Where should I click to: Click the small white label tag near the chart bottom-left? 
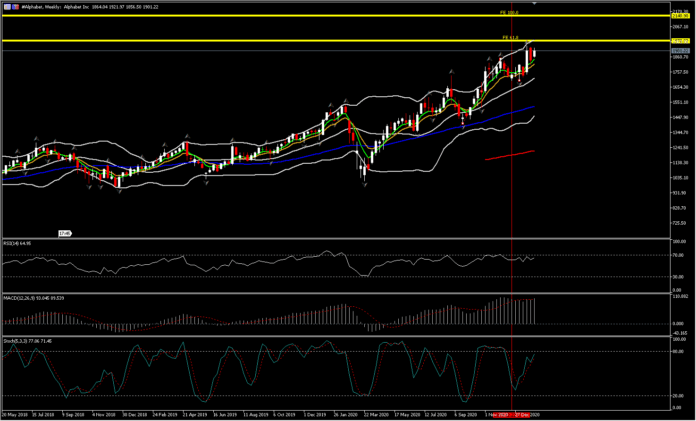65,233
